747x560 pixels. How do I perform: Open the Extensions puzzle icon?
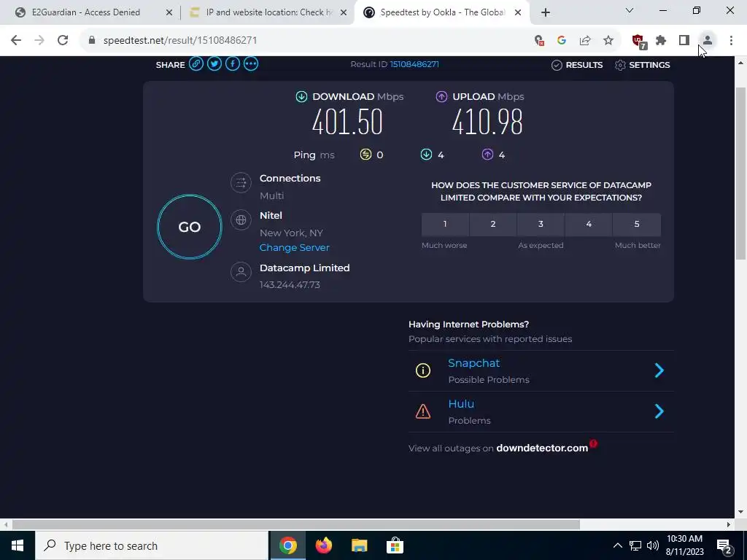(661, 41)
